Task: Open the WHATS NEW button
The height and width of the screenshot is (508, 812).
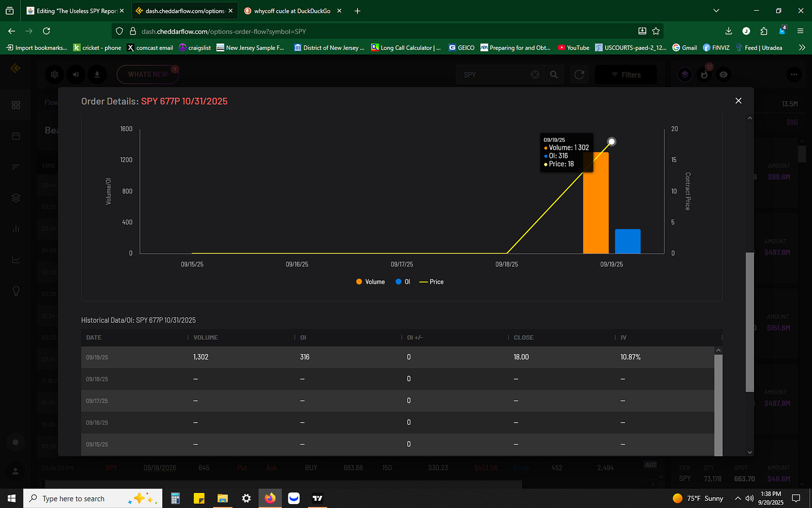Action: [148, 74]
